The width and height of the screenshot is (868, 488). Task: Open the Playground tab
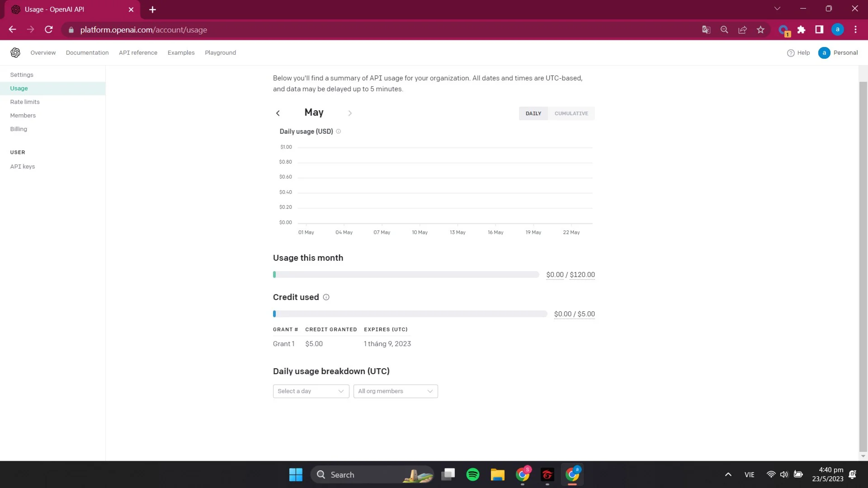click(220, 53)
